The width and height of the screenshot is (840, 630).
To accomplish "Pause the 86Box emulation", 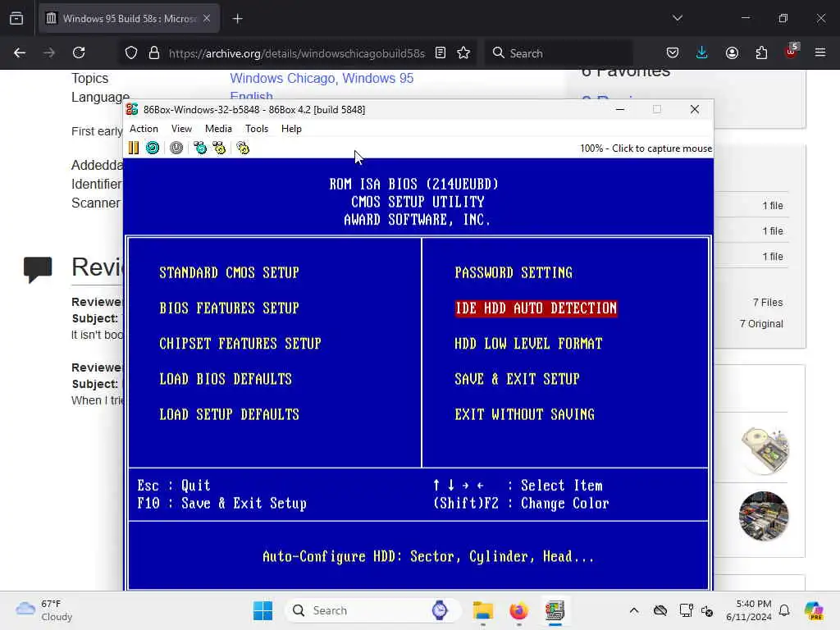I will 134,148.
